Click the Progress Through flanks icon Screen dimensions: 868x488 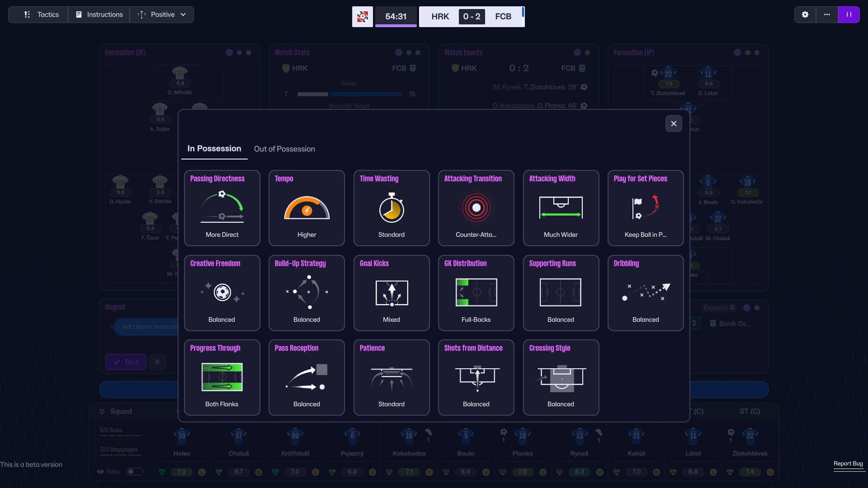click(x=222, y=377)
